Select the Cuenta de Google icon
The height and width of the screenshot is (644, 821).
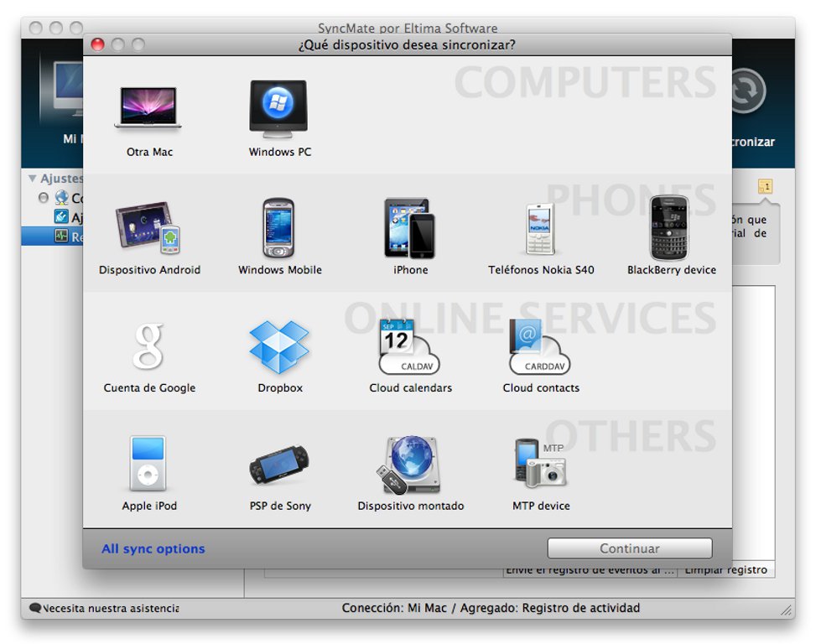coord(148,346)
